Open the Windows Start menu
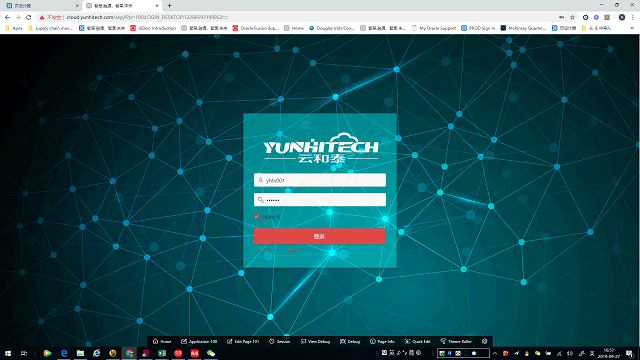640x360 pixels. tap(8, 353)
